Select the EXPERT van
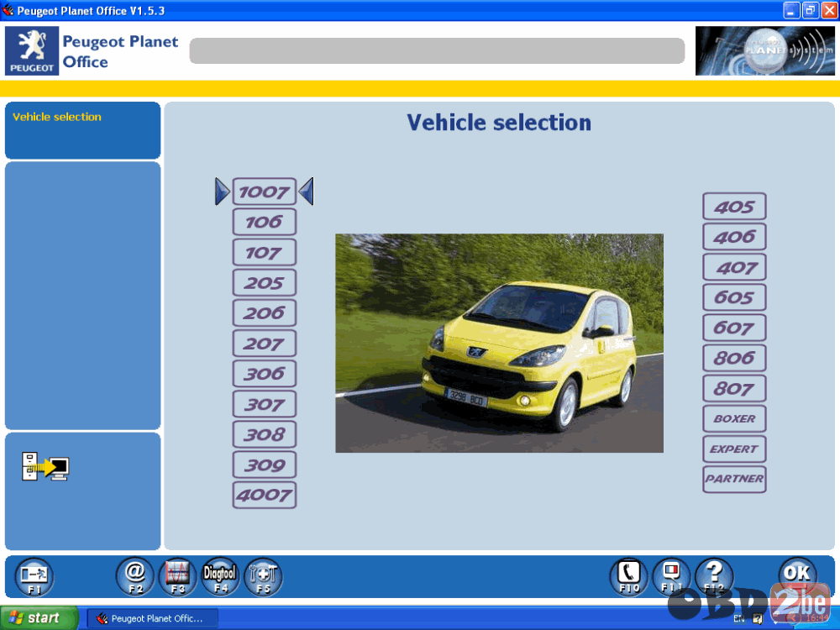Image resolution: width=840 pixels, height=630 pixels. click(x=734, y=449)
